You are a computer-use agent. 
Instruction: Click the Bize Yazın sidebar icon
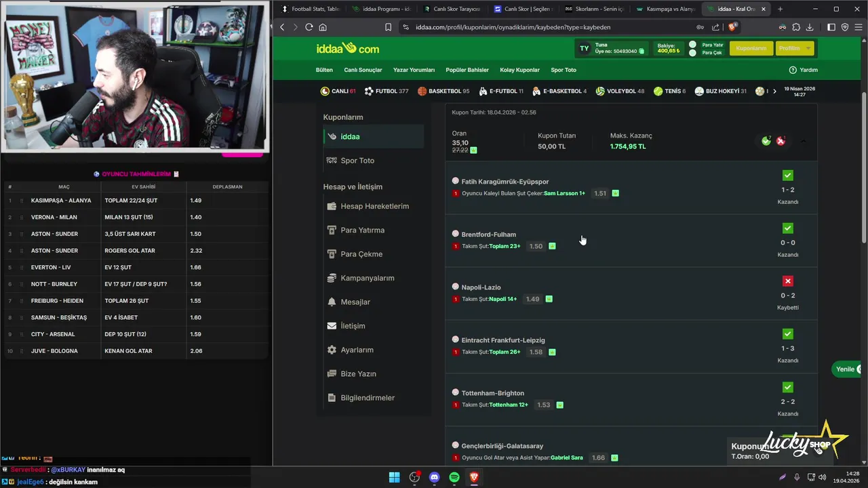[332, 373]
